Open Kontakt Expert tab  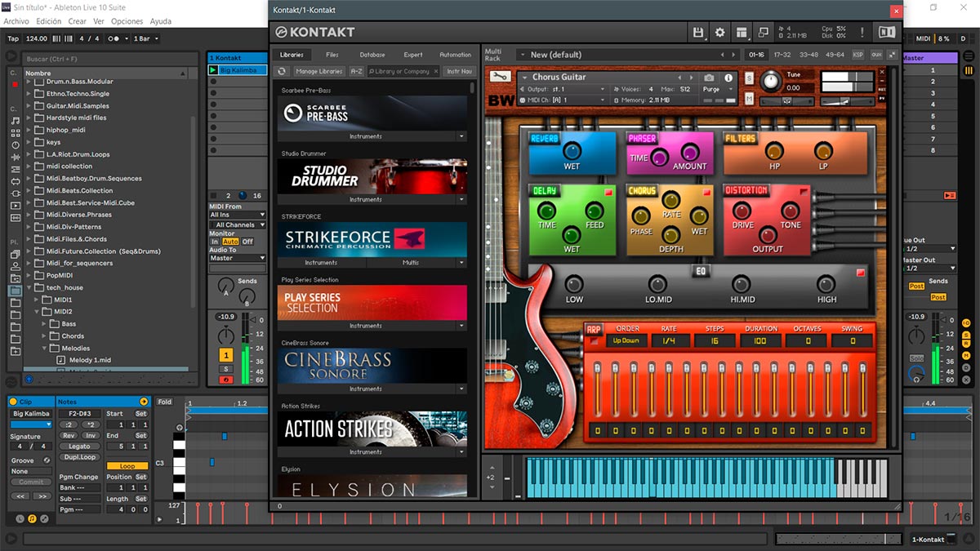[x=413, y=55]
